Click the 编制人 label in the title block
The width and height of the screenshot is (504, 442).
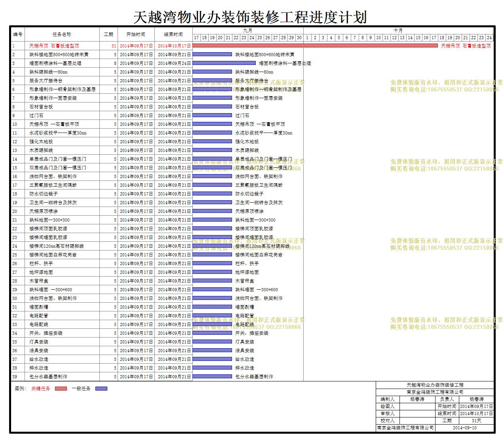tap(388, 399)
